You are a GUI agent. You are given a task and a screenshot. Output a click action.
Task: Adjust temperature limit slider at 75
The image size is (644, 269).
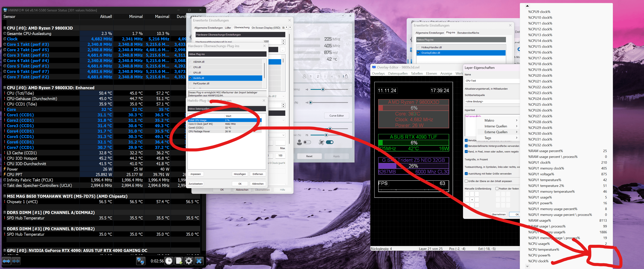pos(326,135)
